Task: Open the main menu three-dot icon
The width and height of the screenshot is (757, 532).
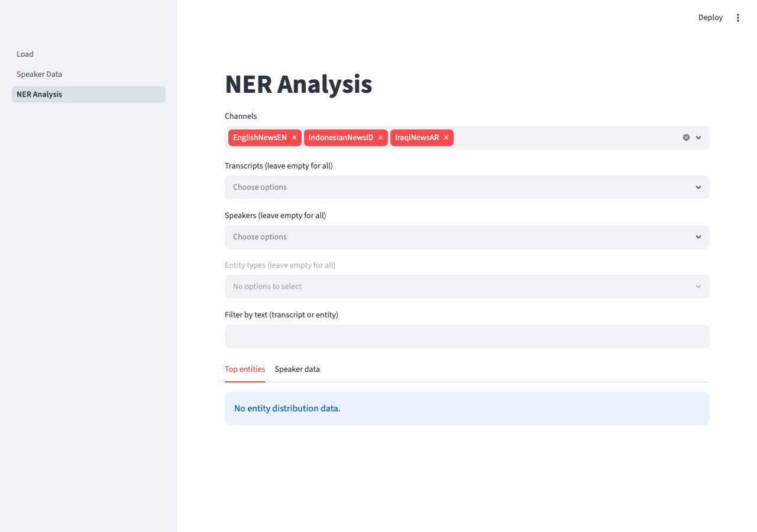Action: click(x=737, y=18)
